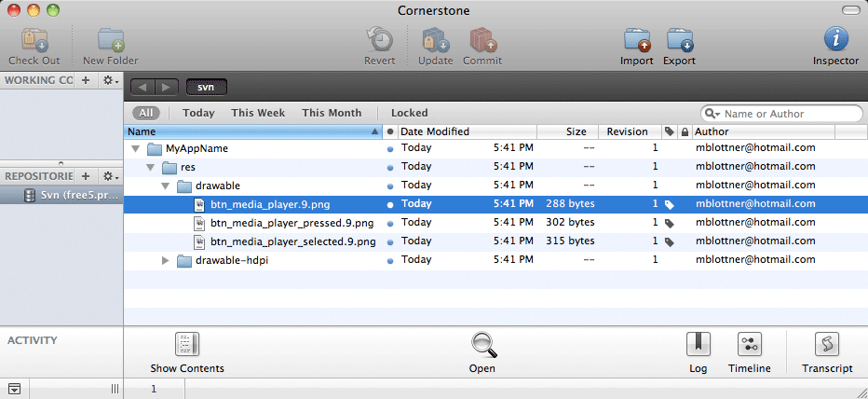
Task: Click the tag icon on btn_media_player_selected.9.png row
Action: point(670,241)
